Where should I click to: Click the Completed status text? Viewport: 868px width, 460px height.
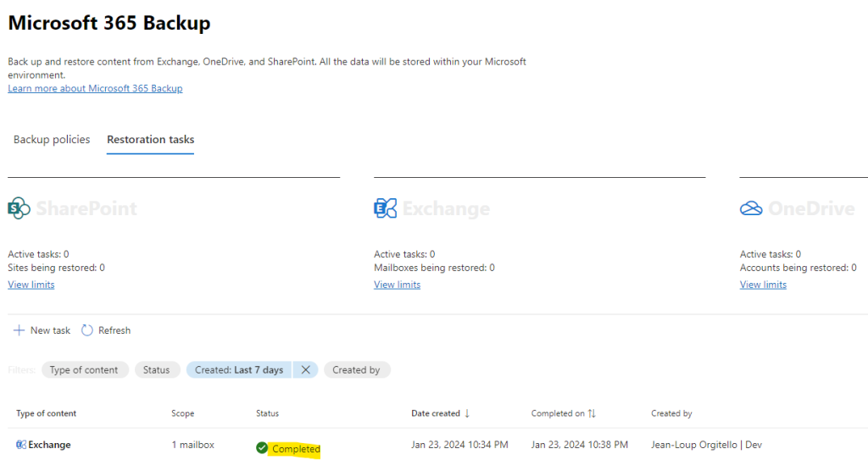(296, 449)
